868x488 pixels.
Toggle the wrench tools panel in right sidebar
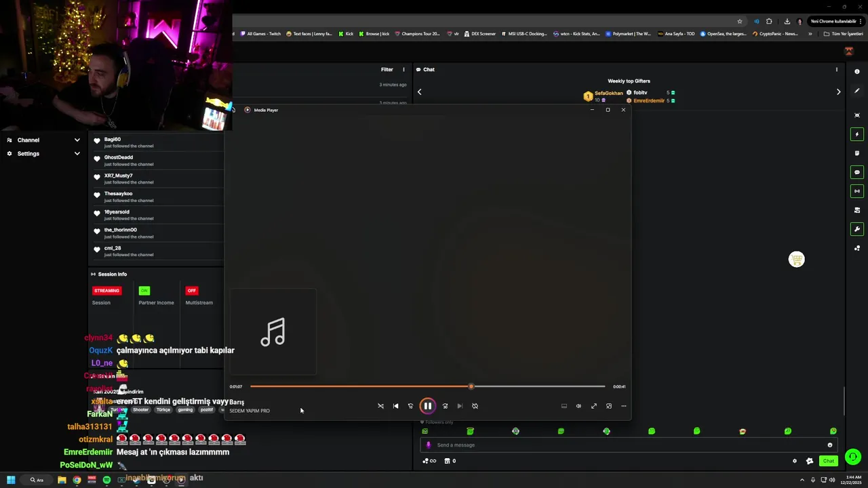pos(857,229)
